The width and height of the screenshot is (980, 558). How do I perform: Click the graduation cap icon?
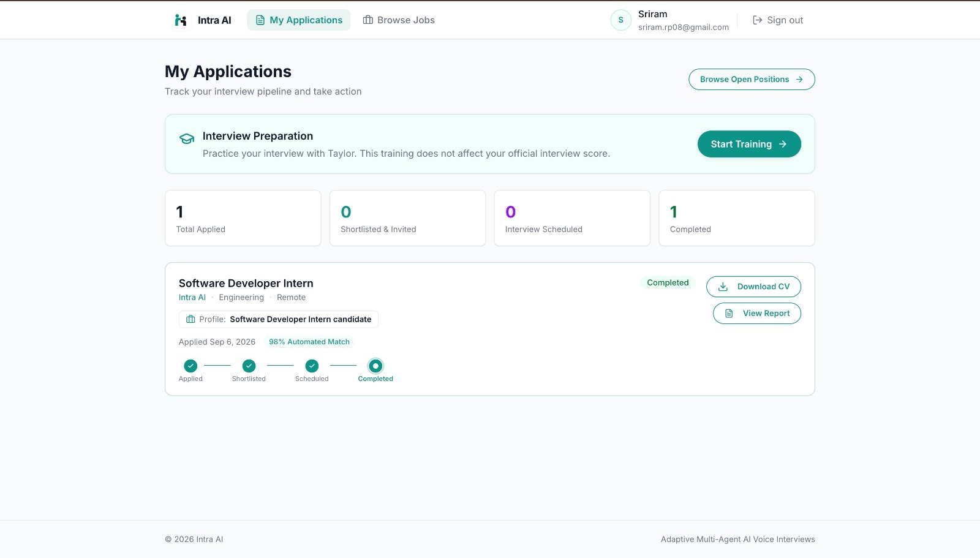click(187, 139)
